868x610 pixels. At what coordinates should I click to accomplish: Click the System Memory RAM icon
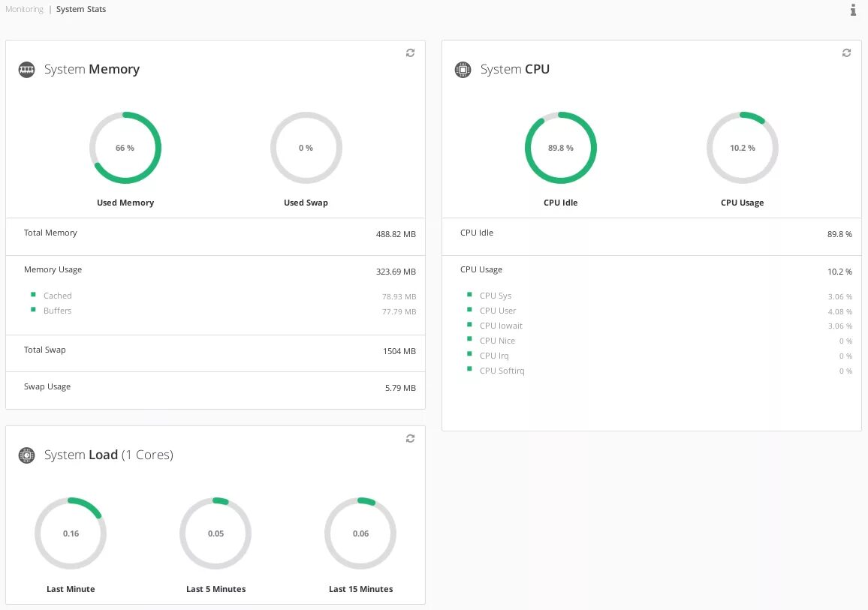tap(26, 70)
